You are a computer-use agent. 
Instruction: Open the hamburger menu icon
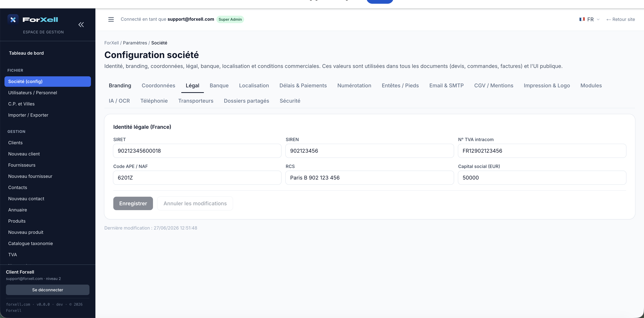pos(111,19)
